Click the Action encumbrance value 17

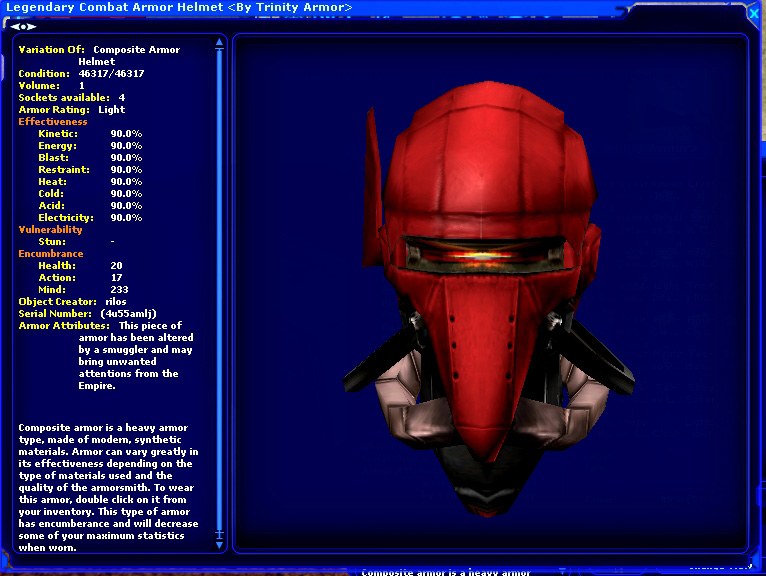pyautogui.click(x=116, y=277)
